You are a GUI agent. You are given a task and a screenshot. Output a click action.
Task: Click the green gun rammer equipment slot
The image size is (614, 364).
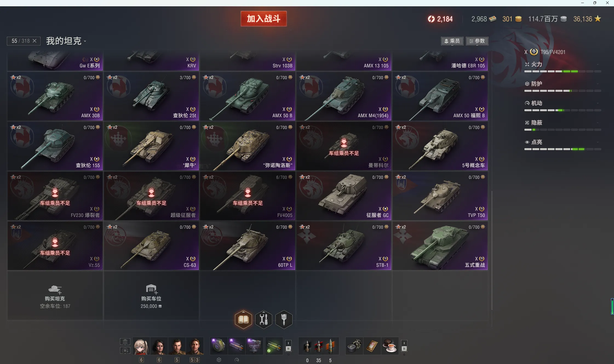[274, 346]
